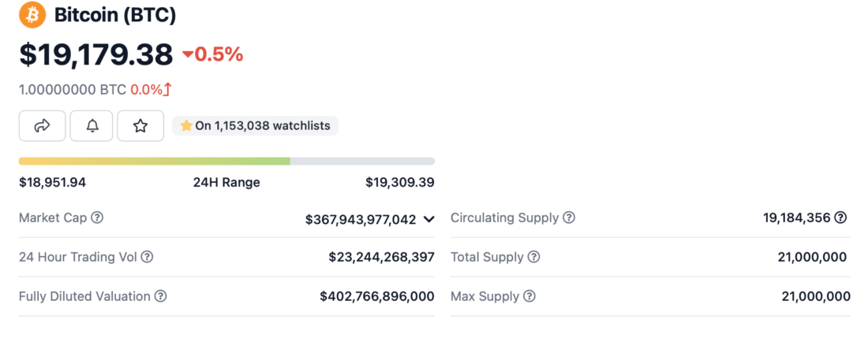Viewport: 868px width, 342px height.
Task: Click the $19,179.38 price text
Action: pos(95,54)
